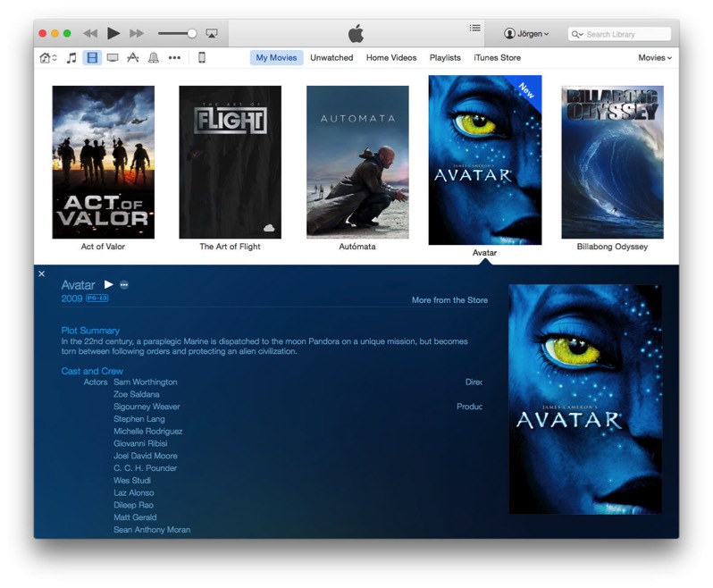Open Avatar's more options ellipsis button
Viewport: 713px width, 588px height.
pyautogui.click(x=124, y=285)
